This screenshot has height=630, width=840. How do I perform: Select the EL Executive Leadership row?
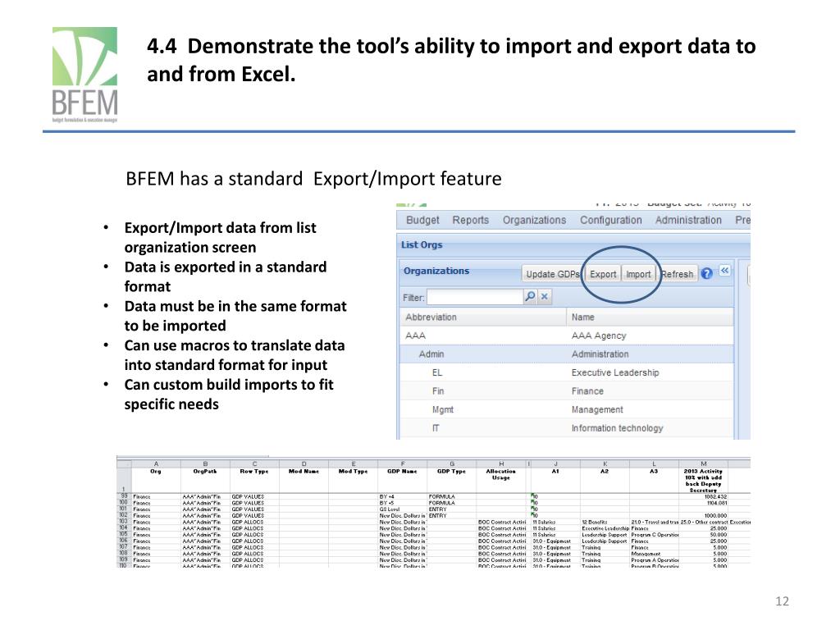point(566,373)
